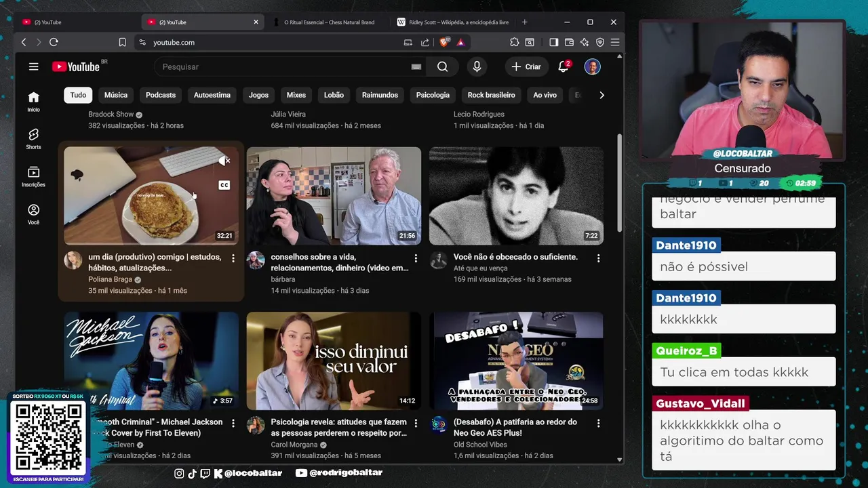The width and height of the screenshot is (868, 488).
Task: Open the Brave Wallet icon
Action: [569, 42]
